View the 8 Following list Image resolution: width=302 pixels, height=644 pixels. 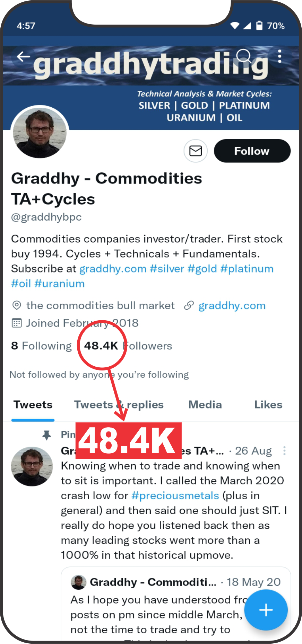click(x=41, y=346)
